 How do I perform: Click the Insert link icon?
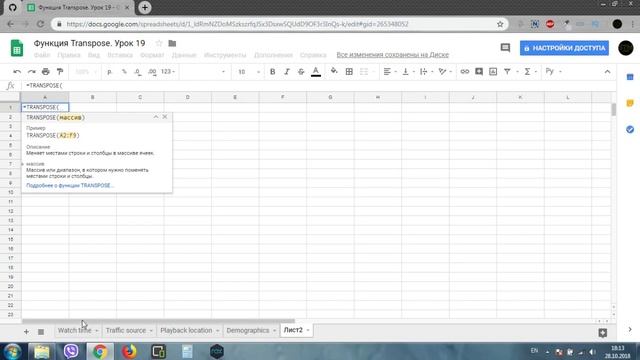(464, 71)
